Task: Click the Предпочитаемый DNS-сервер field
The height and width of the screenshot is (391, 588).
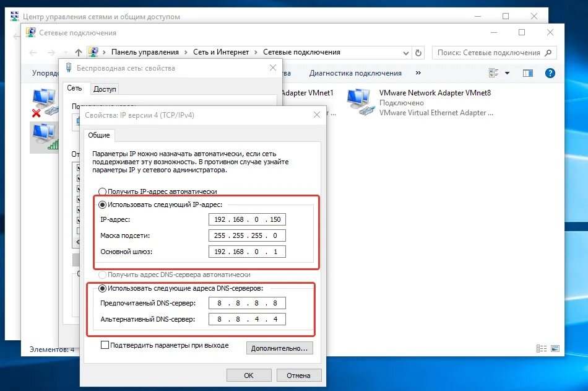Action: tap(247, 303)
